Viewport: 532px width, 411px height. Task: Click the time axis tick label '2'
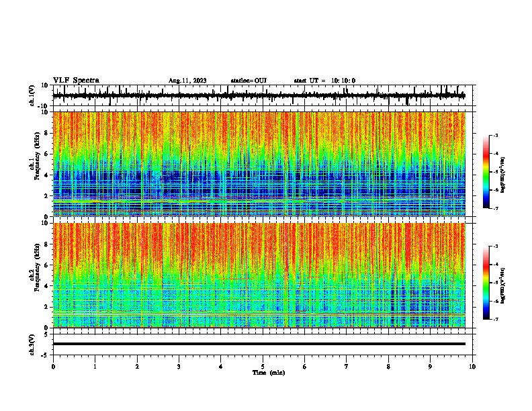tap(137, 367)
